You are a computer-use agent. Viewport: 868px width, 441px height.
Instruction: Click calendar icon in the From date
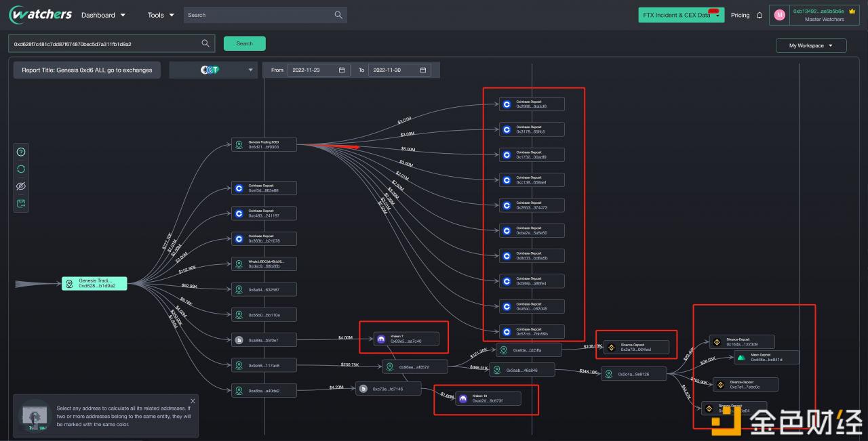pos(342,70)
